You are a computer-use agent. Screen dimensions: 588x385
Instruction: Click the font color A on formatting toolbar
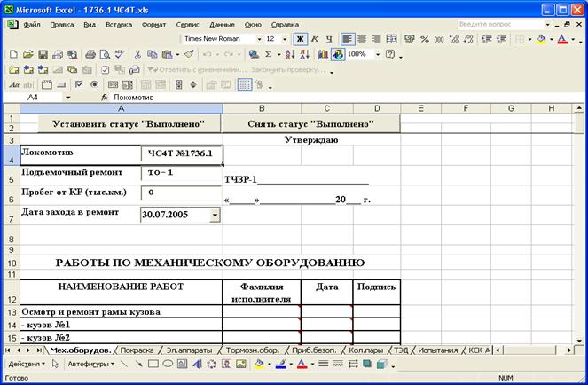click(562, 39)
